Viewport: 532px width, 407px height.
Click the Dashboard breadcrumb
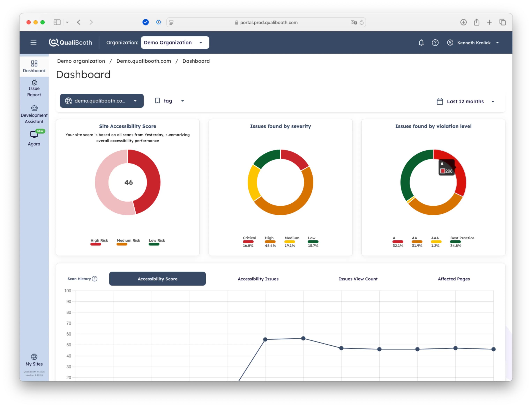[x=196, y=61]
